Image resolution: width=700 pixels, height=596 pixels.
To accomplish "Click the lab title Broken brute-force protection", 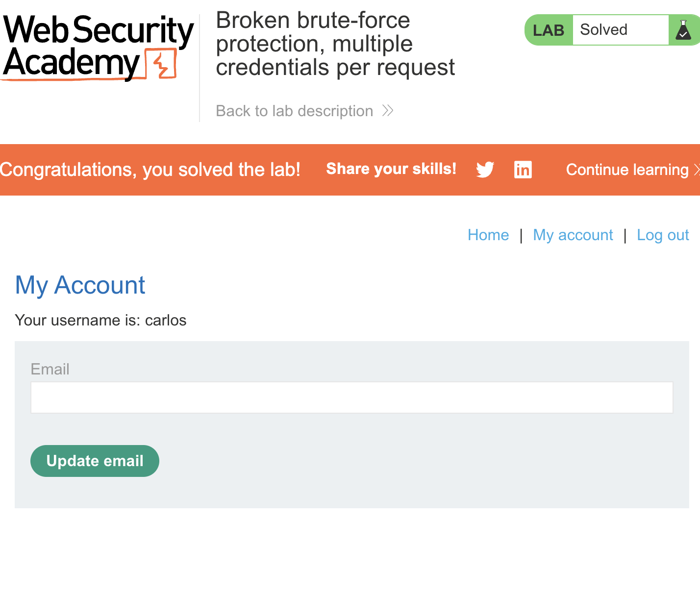I will tap(335, 44).
